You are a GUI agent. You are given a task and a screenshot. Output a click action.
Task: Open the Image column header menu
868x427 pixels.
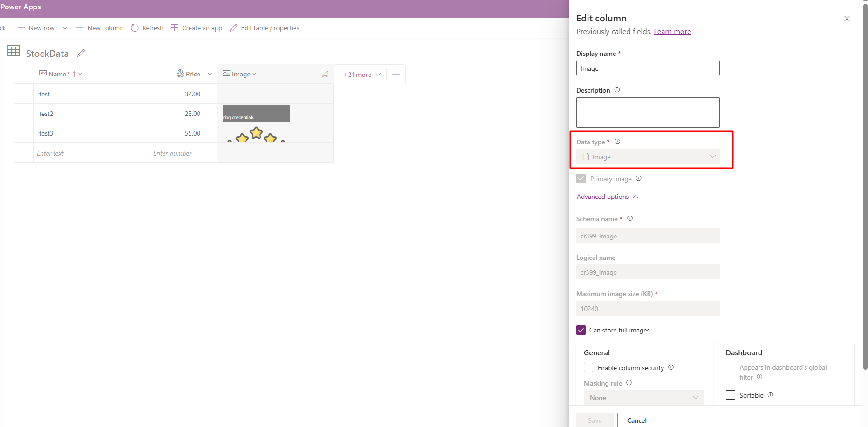pos(240,74)
